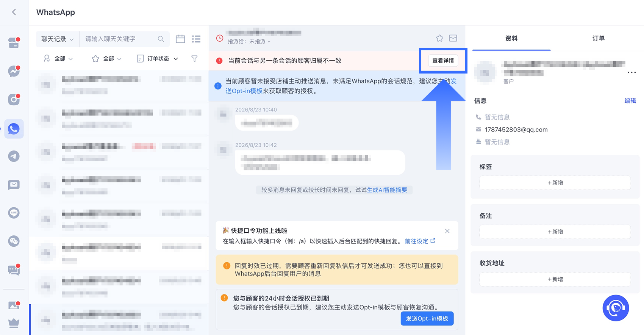Switch to the 订单 tab

[x=599, y=39]
